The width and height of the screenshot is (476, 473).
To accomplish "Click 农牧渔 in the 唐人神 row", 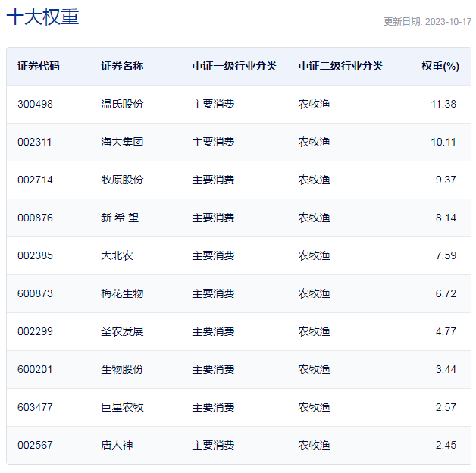I will point(315,445).
